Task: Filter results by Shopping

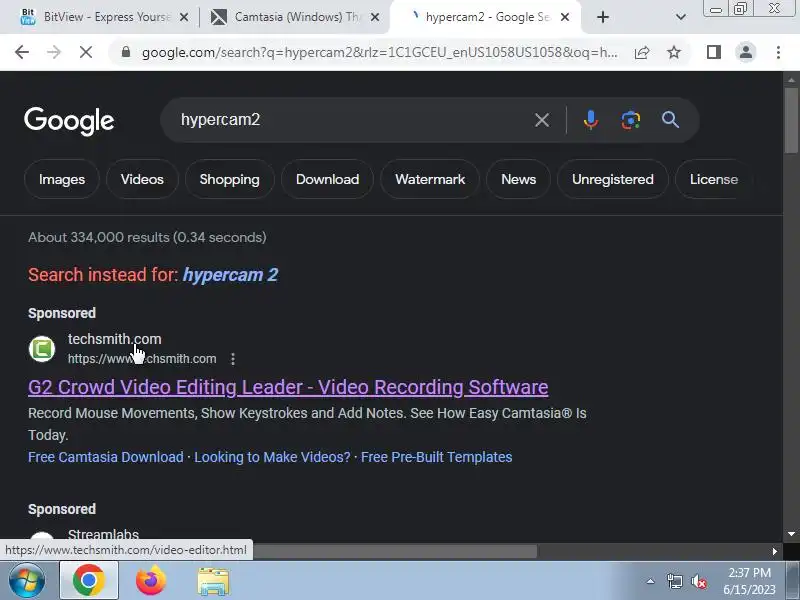Action: click(x=230, y=179)
